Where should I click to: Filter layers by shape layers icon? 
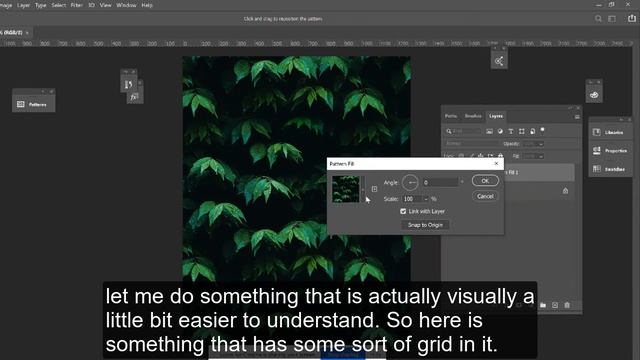(522, 131)
